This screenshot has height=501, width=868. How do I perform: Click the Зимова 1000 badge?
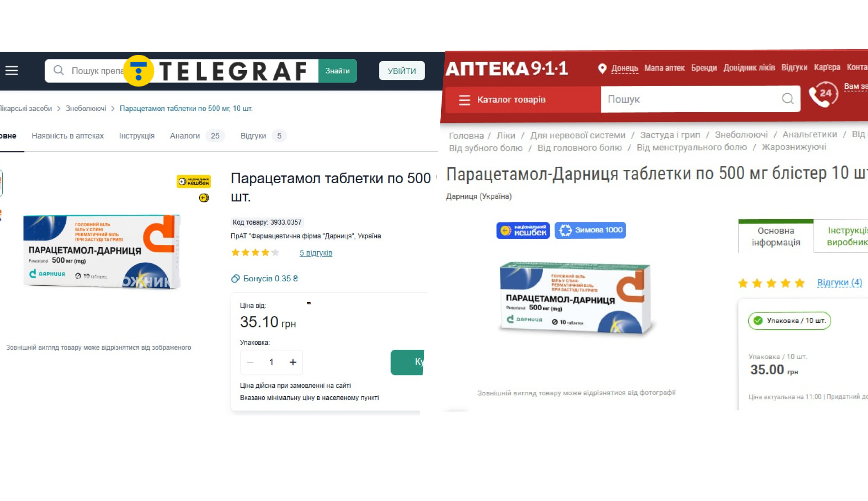click(590, 230)
